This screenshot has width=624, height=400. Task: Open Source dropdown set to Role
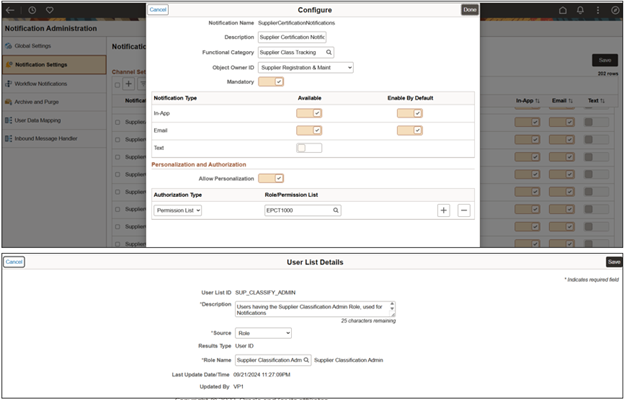[263, 333]
